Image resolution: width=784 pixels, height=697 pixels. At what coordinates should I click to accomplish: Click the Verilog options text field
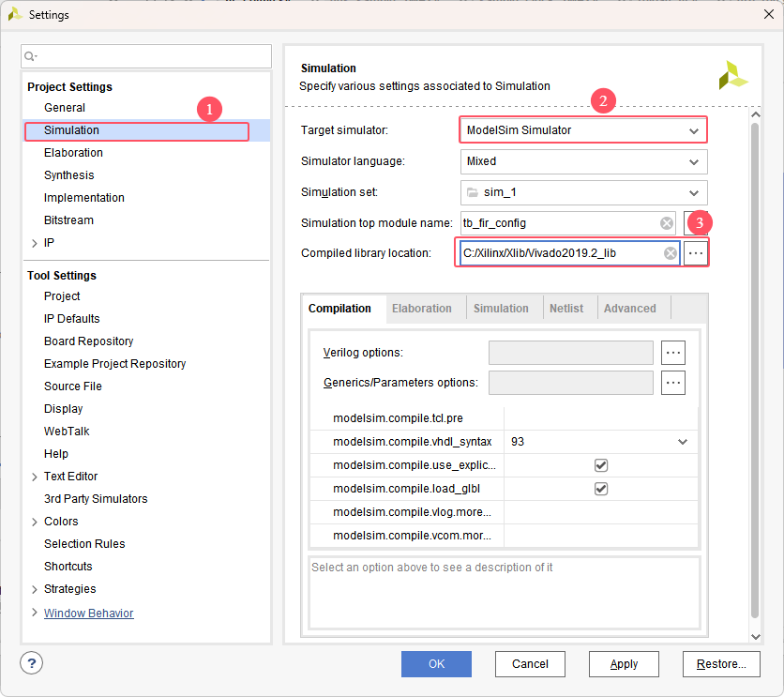(x=571, y=353)
